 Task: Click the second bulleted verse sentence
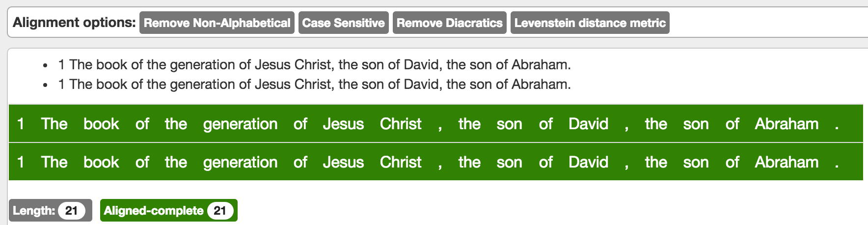314,84
